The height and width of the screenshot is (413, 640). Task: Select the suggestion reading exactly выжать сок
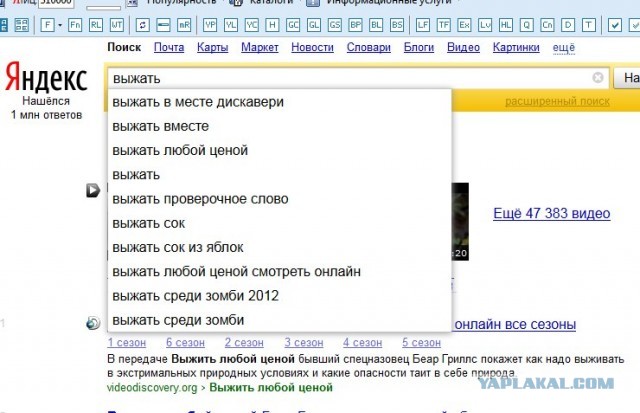(280, 223)
